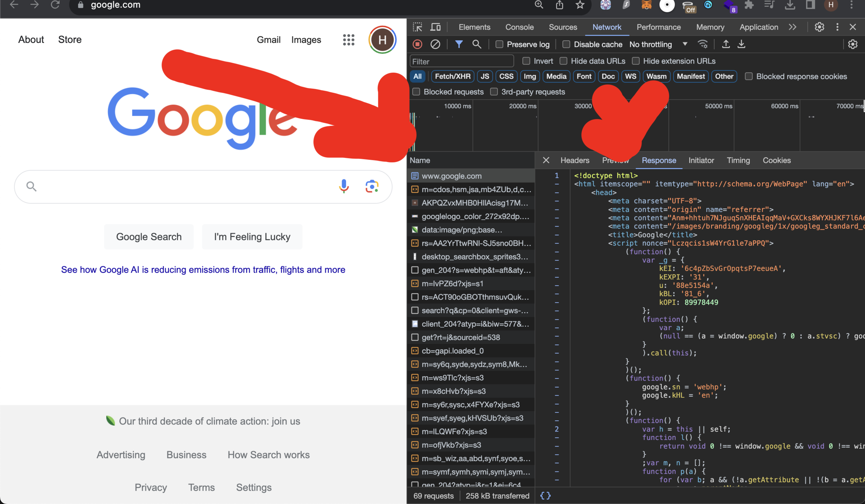This screenshot has height=504, width=865.
Task: Open the Console panel tab
Action: point(519,27)
